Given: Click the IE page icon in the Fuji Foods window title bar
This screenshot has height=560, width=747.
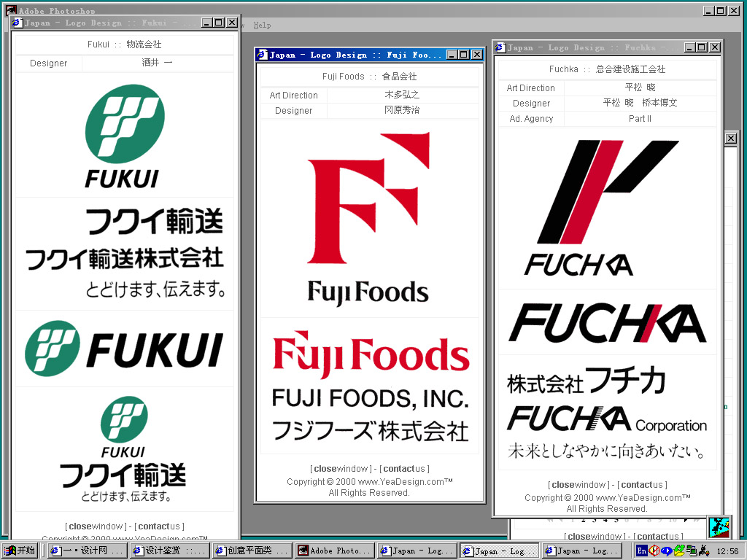Looking at the screenshot, I should (262, 55).
